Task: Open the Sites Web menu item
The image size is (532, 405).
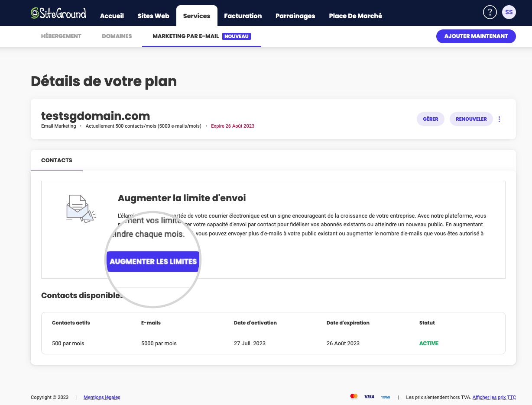Action: pos(153,16)
